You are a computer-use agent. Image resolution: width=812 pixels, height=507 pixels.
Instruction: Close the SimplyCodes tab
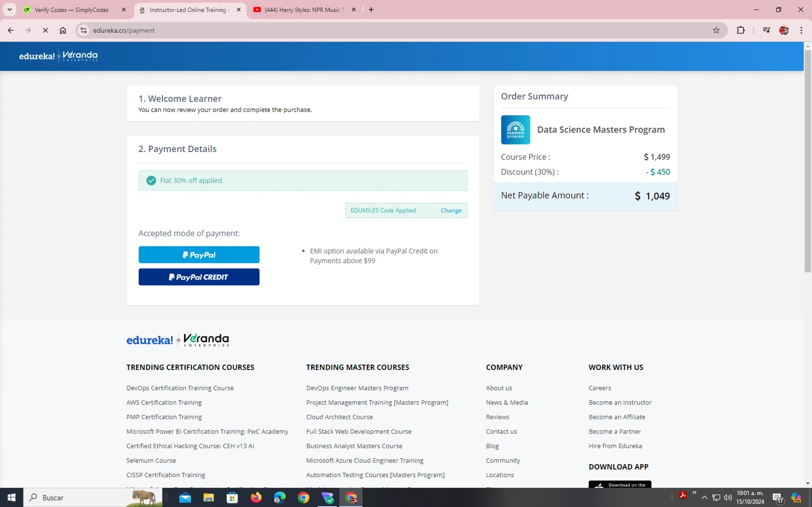(123, 10)
